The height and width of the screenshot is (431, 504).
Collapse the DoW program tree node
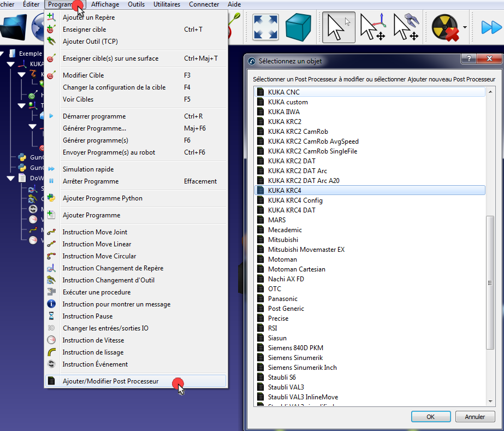coord(11,178)
